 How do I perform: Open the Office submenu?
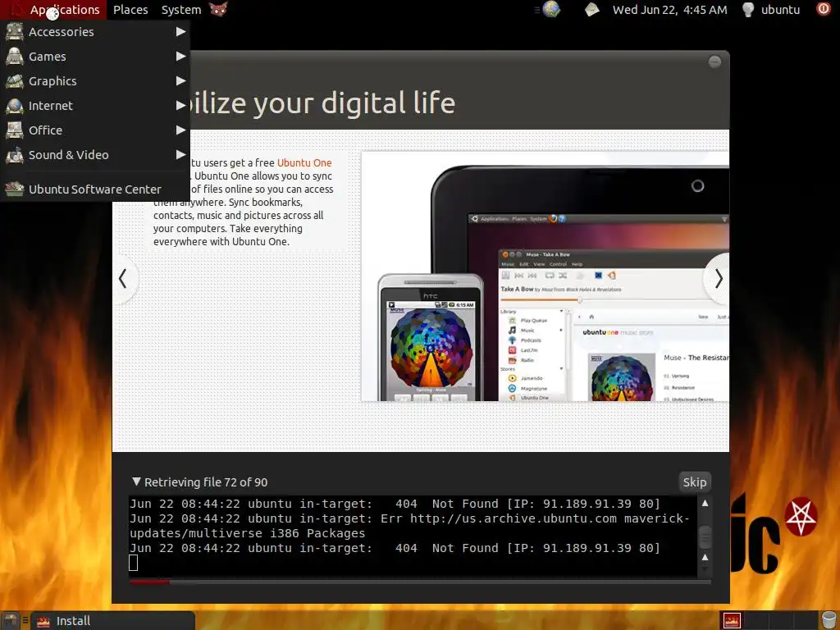(x=95, y=130)
